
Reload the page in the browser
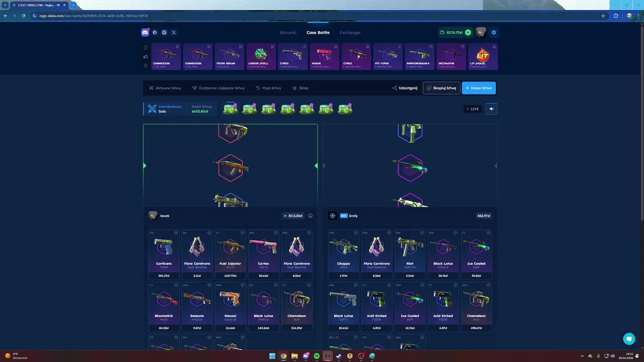point(24,16)
